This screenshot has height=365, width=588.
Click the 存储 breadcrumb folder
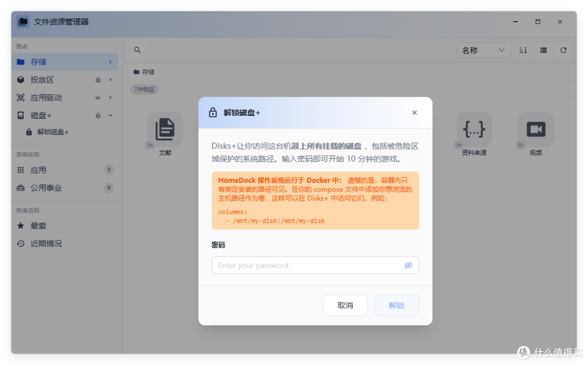point(144,72)
